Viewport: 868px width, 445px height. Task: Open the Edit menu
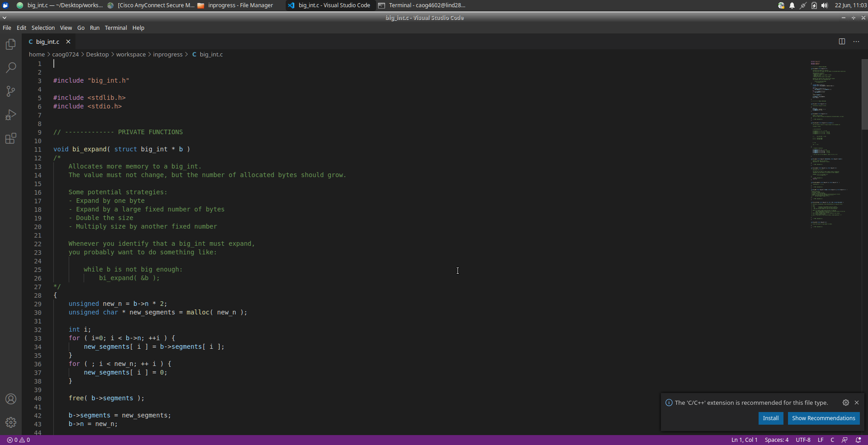coord(21,28)
